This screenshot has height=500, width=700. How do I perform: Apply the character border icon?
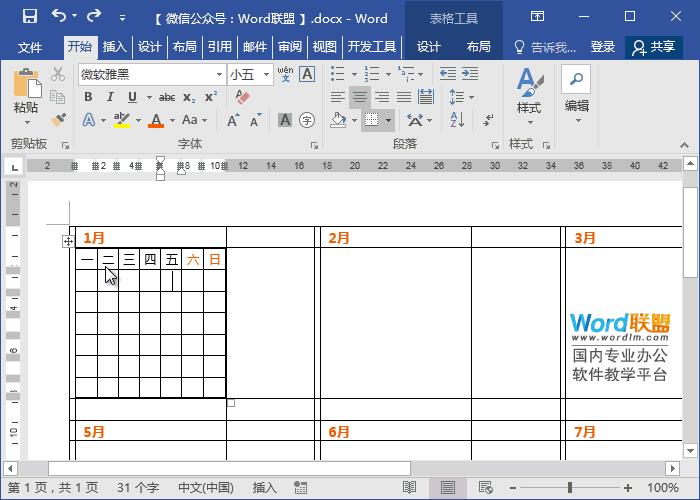307,74
